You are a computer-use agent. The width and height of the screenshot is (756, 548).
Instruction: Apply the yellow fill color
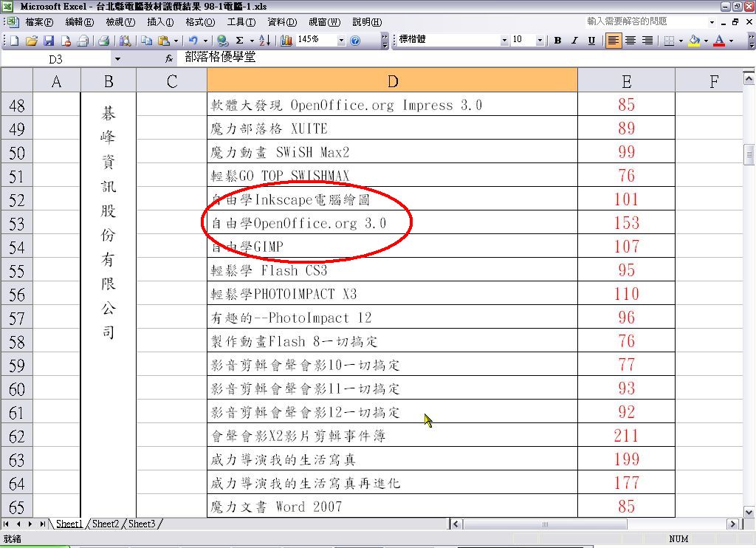[x=694, y=41]
